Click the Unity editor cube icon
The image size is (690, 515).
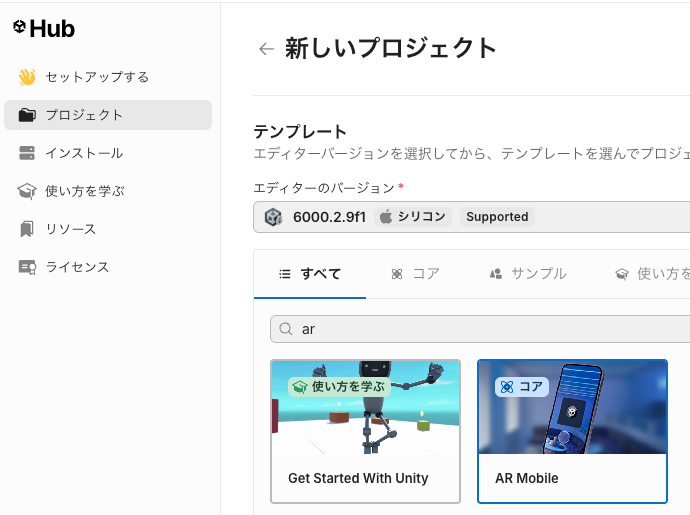(273, 217)
